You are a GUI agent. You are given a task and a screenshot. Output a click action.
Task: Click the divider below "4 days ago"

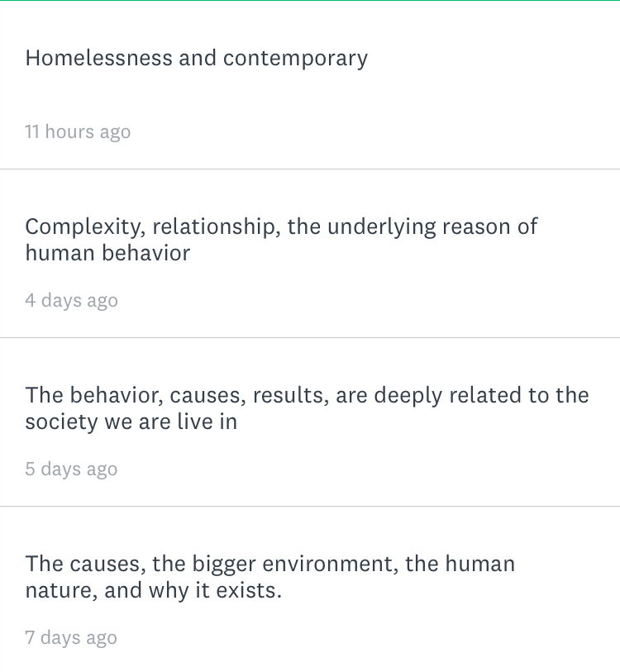pos(310,337)
